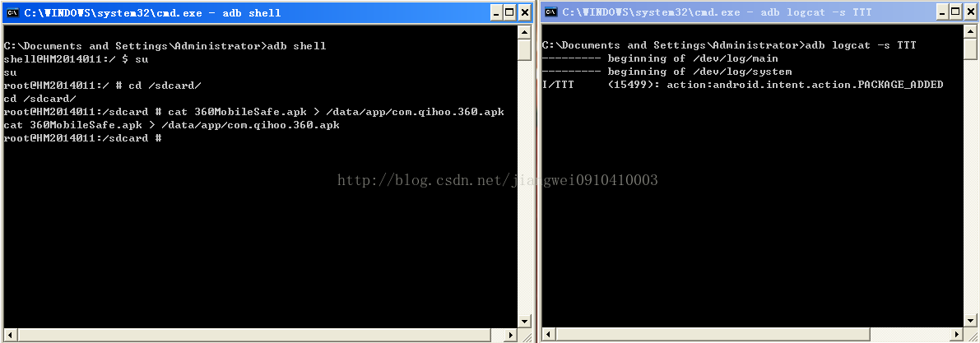
Task: Click 'root@HM2014011:/ # cd /sdcard/' line
Action: click(x=103, y=86)
